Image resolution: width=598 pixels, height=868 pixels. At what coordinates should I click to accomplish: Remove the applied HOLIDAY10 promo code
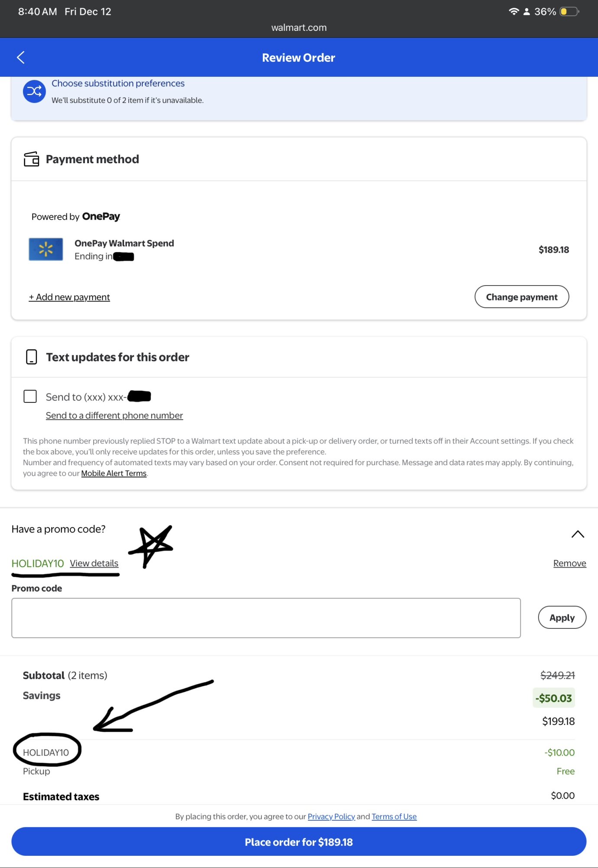[569, 563]
